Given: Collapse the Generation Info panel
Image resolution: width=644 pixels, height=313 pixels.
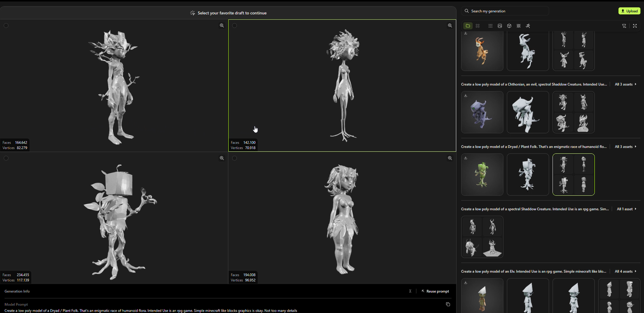Looking at the screenshot, I should 410,291.
